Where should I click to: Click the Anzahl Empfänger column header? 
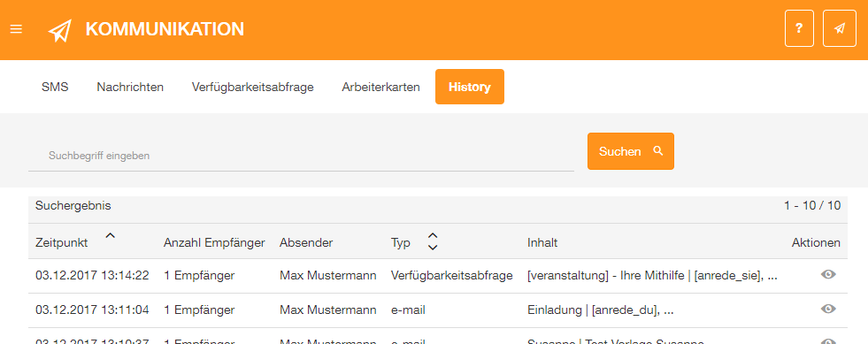(x=214, y=242)
